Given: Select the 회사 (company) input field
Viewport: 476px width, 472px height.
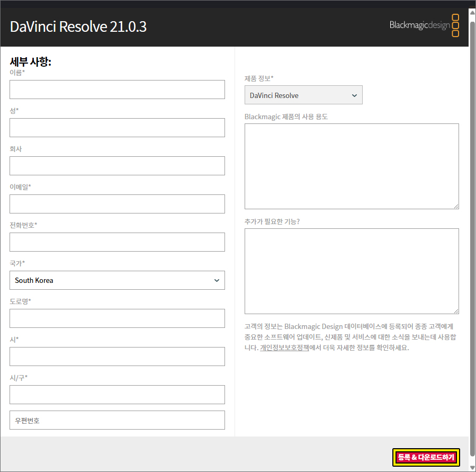Looking at the screenshot, I should [x=117, y=166].
